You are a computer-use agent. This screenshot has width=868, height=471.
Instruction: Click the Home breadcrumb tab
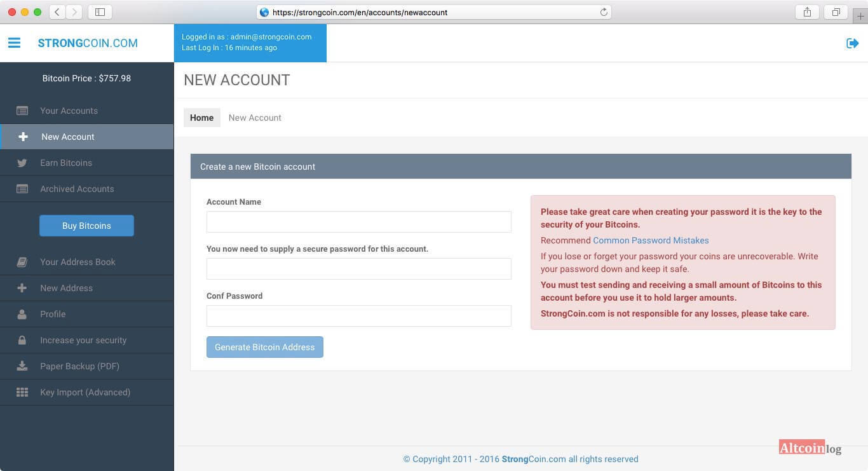pos(201,118)
